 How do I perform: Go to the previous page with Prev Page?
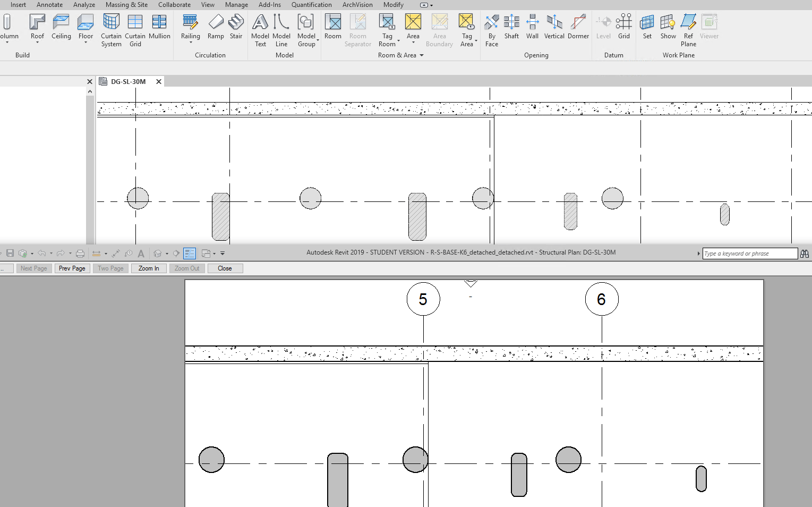(72, 268)
